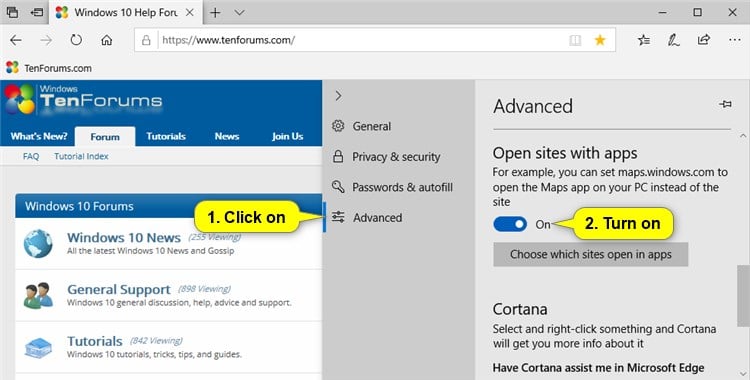Go to Home with house icon

107,40
